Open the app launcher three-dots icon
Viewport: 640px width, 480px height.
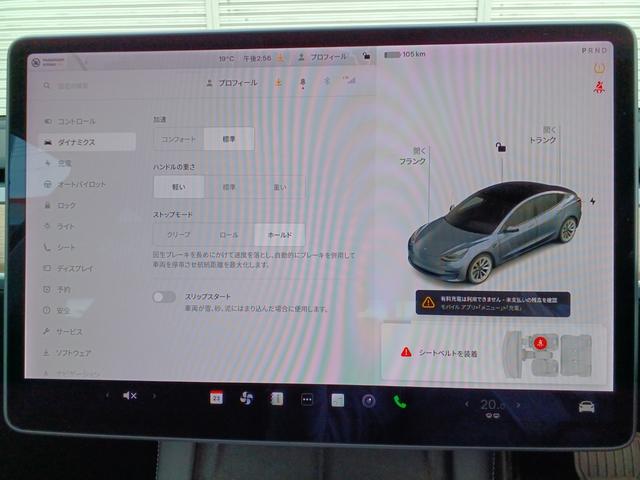pyautogui.click(x=307, y=400)
